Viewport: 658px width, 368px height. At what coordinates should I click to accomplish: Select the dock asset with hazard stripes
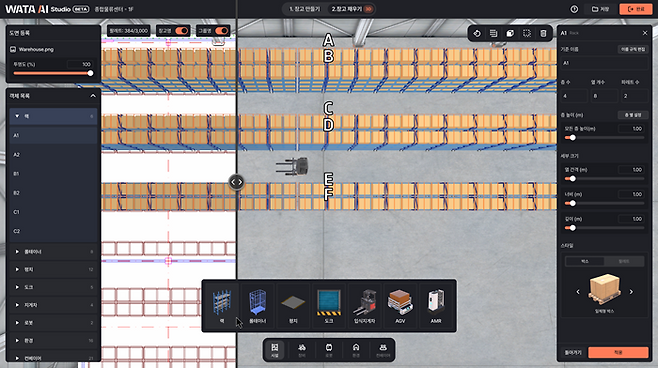pos(329,305)
